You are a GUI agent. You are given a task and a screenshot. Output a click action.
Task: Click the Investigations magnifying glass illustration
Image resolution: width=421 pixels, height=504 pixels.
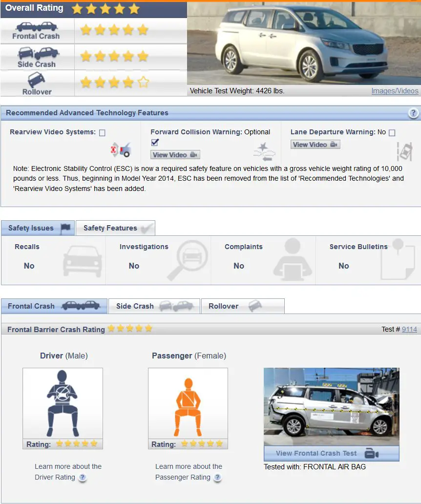point(188,260)
